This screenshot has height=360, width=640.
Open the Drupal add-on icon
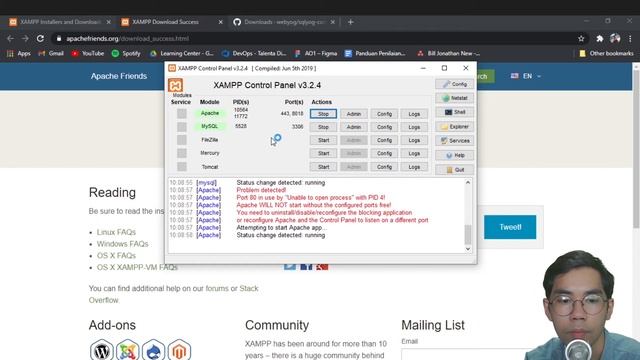[x=153, y=351]
